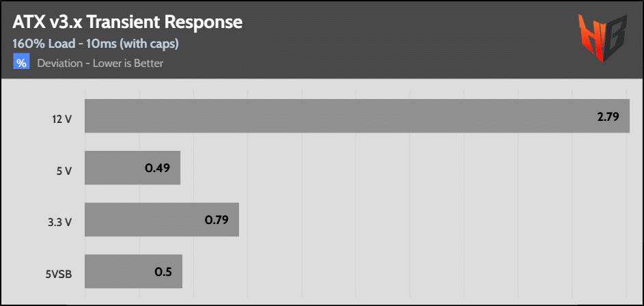Click the 5 V axis label
The image size is (644, 306).
point(65,171)
